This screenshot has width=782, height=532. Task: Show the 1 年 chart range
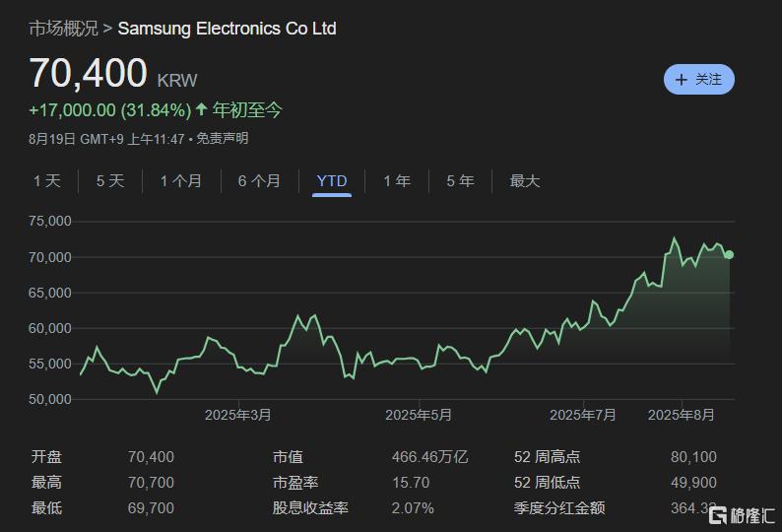pos(397,180)
